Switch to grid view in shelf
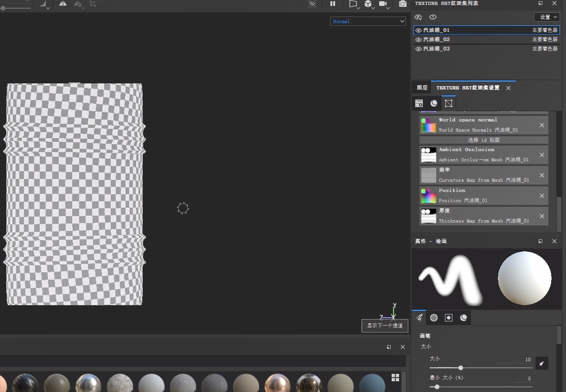This screenshot has height=392, width=566. click(x=395, y=377)
